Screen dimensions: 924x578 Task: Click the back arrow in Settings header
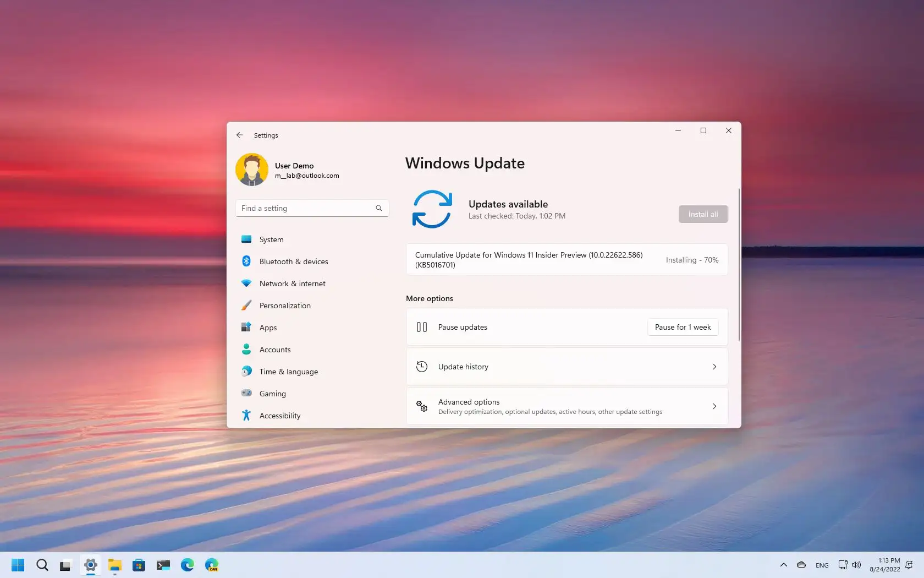pos(239,135)
